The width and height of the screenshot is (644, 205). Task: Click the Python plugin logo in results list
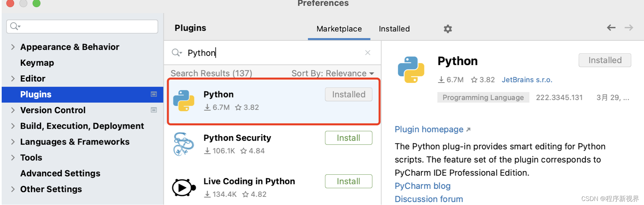(184, 100)
